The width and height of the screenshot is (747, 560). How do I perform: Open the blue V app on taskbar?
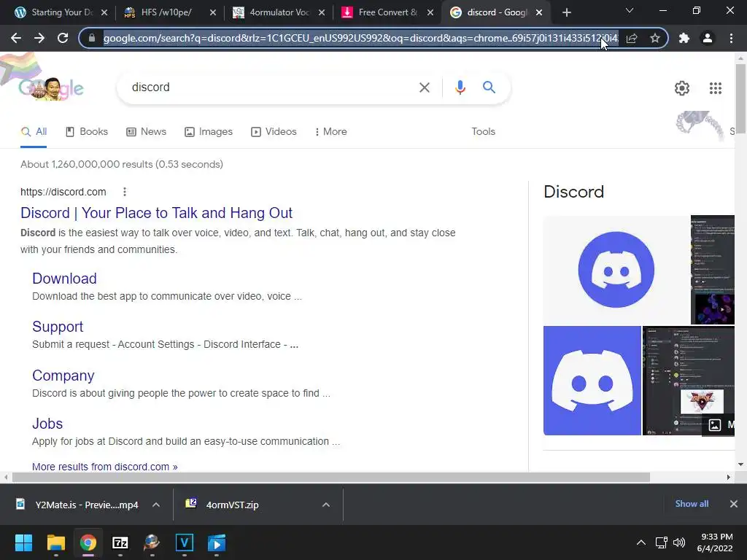coord(185,542)
